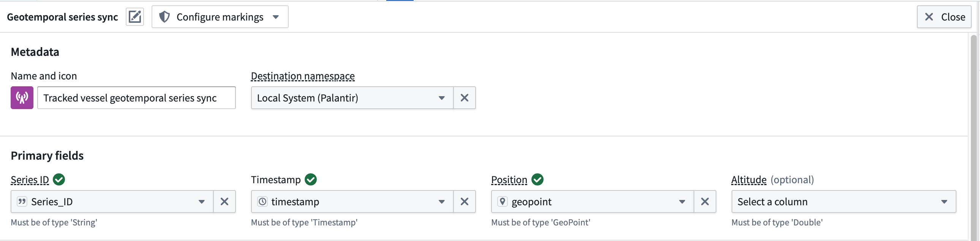Clear the Series_ID column selection
This screenshot has height=241, width=980.
224,201
